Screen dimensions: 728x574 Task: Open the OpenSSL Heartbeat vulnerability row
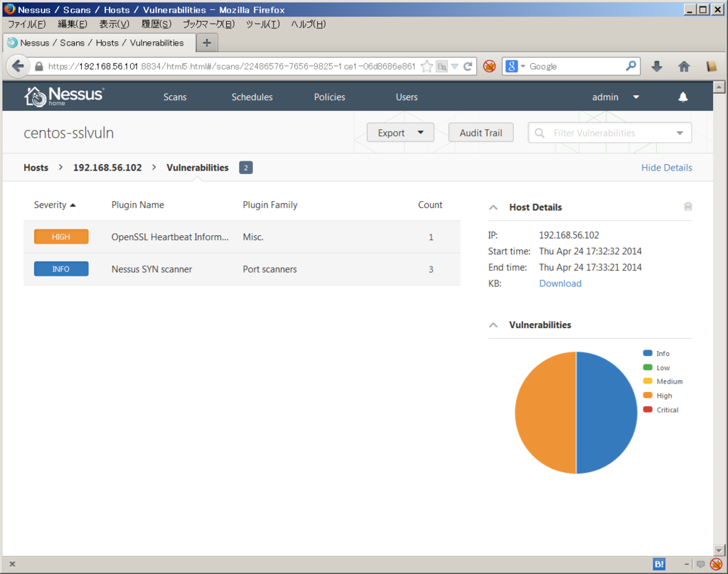[x=242, y=237]
